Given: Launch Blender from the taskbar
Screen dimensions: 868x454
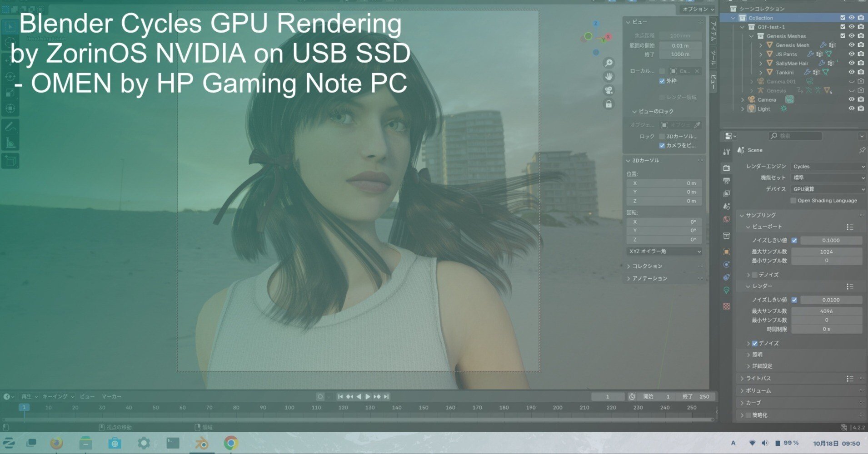Looking at the screenshot, I should pyautogui.click(x=202, y=443).
